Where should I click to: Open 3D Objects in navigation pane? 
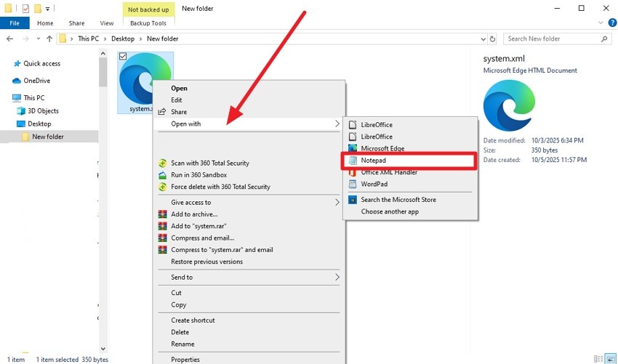38,110
